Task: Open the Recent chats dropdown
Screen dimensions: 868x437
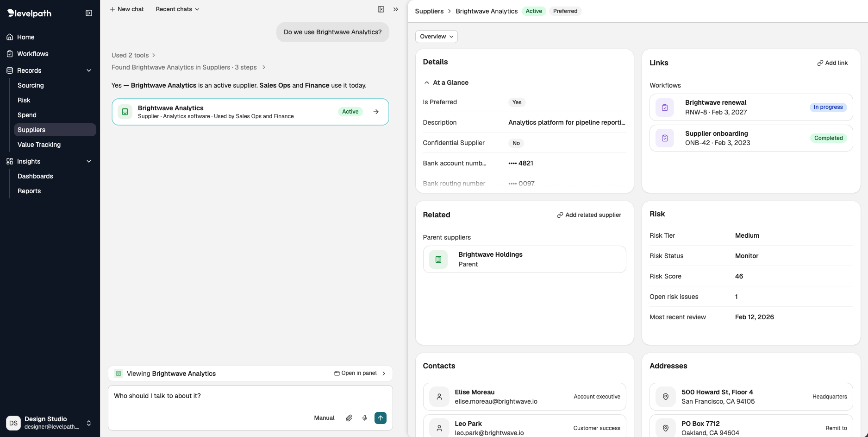Action: point(177,9)
